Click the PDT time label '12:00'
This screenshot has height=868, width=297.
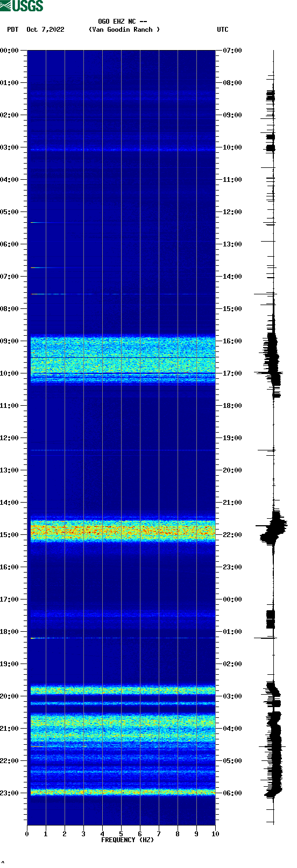[10, 438]
